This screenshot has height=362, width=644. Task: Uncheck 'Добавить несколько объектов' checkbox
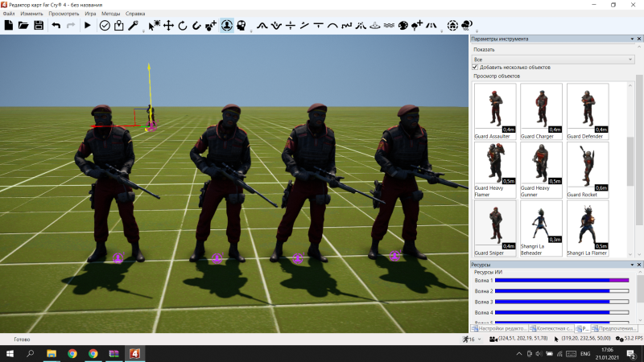point(475,67)
